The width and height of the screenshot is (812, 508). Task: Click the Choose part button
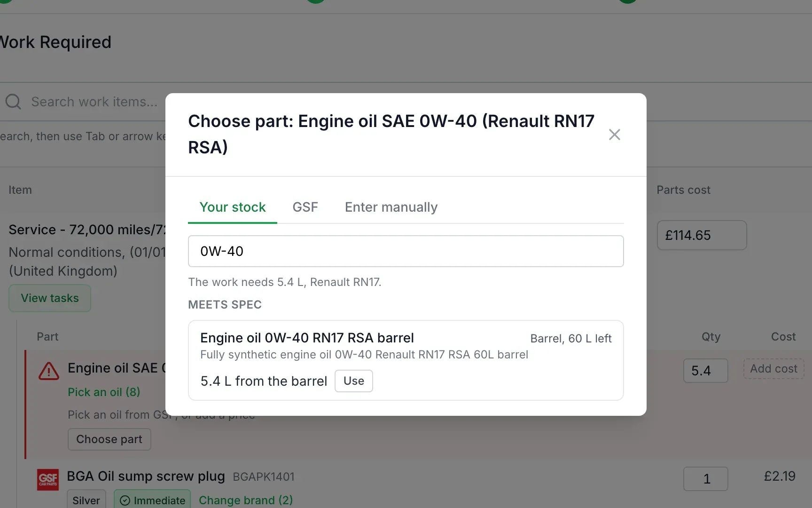tap(109, 439)
